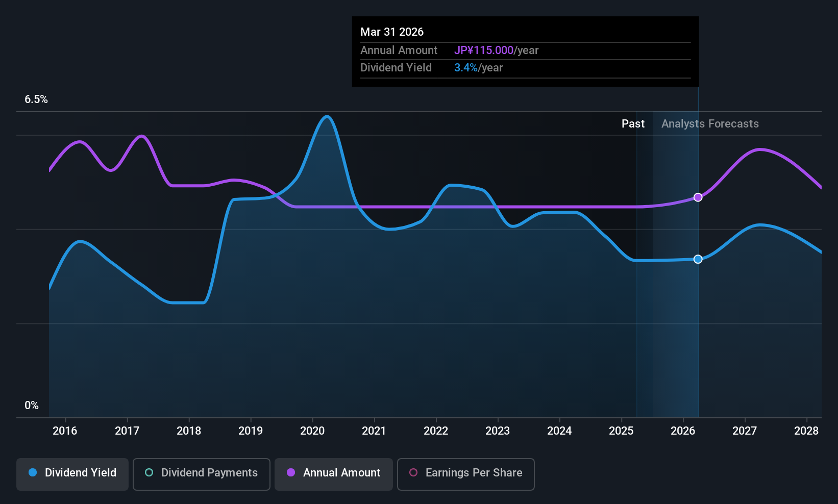Click the 2026 x-axis label
838x504 pixels.
pyautogui.click(x=683, y=431)
